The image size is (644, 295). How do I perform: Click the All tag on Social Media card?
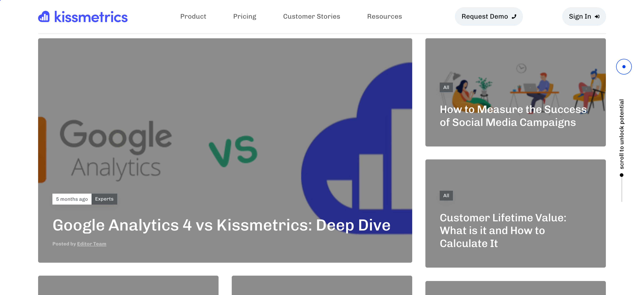(446, 87)
